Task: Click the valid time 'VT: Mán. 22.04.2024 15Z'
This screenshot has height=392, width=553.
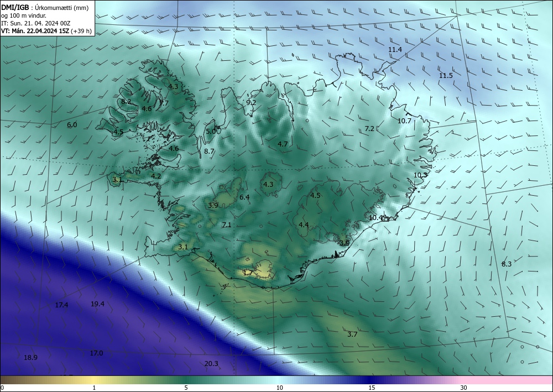Action: [35, 31]
